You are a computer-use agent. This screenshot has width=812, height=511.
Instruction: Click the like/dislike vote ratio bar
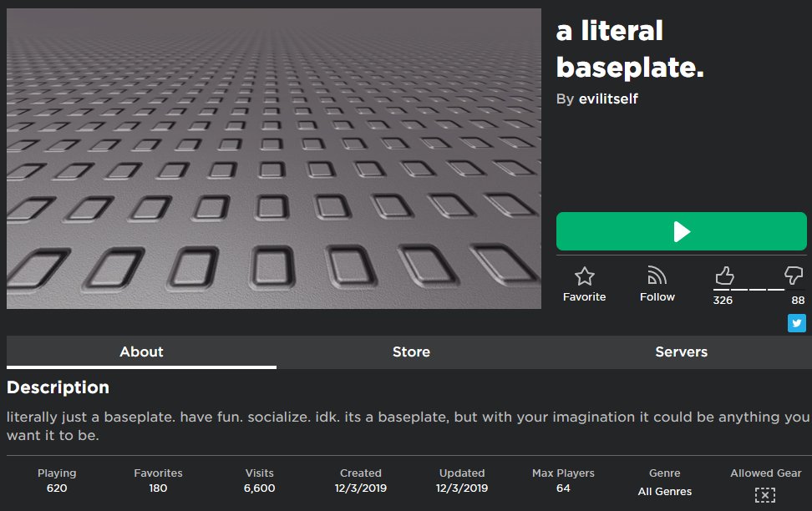[758, 290]
